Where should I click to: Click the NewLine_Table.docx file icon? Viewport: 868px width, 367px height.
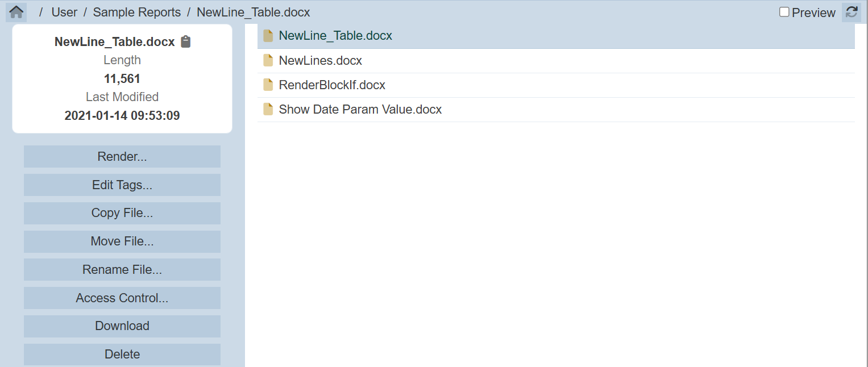[x=268, y=36]
